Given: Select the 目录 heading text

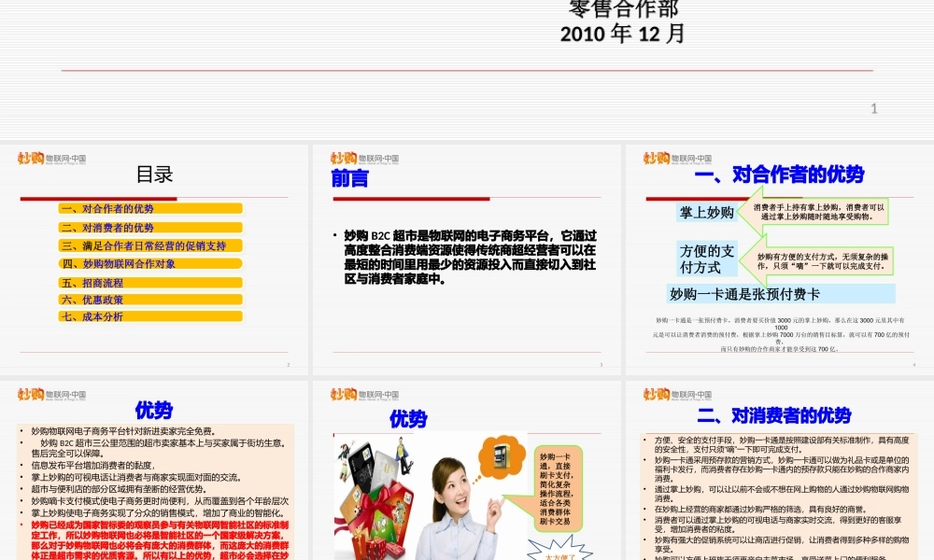Looking at the screenshot, I should point(154,175).
